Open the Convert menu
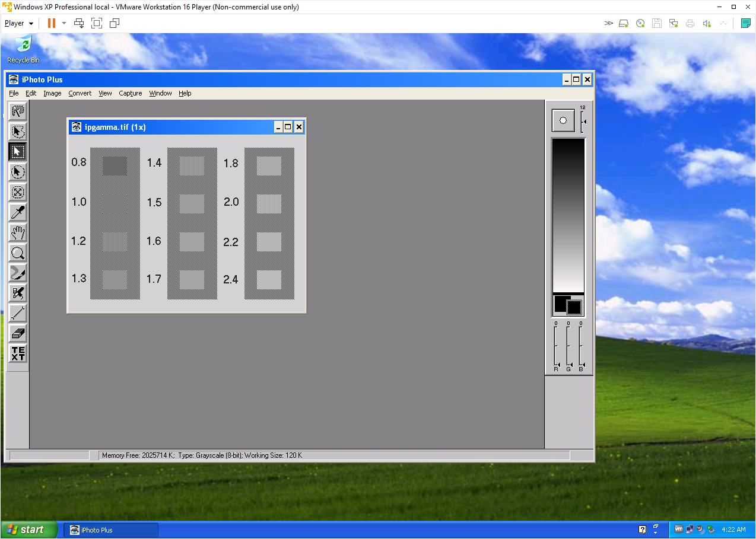 (x=80, y=93)
